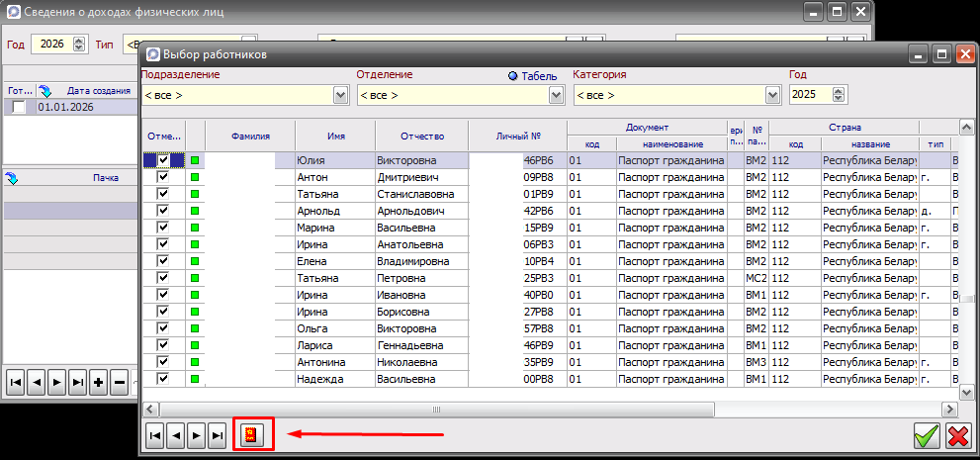Tick the Готово checkbox for 01.01.2026

19,107
